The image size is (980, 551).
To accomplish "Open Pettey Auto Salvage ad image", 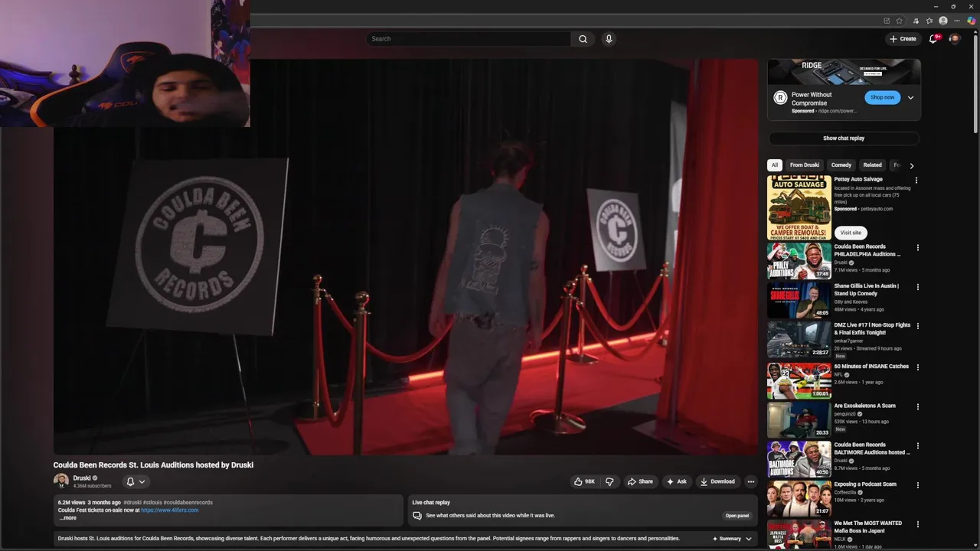I will click(799, 207).
